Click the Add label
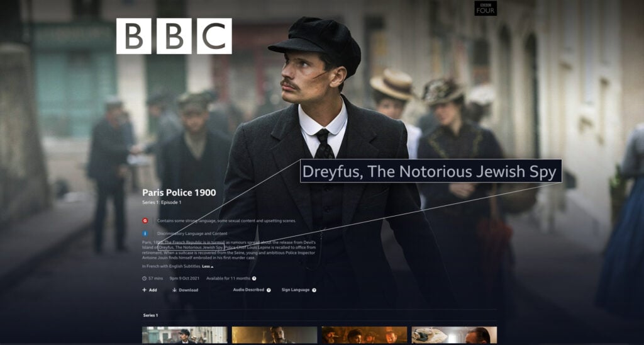 pyautogui.click(x=153, y=290)
